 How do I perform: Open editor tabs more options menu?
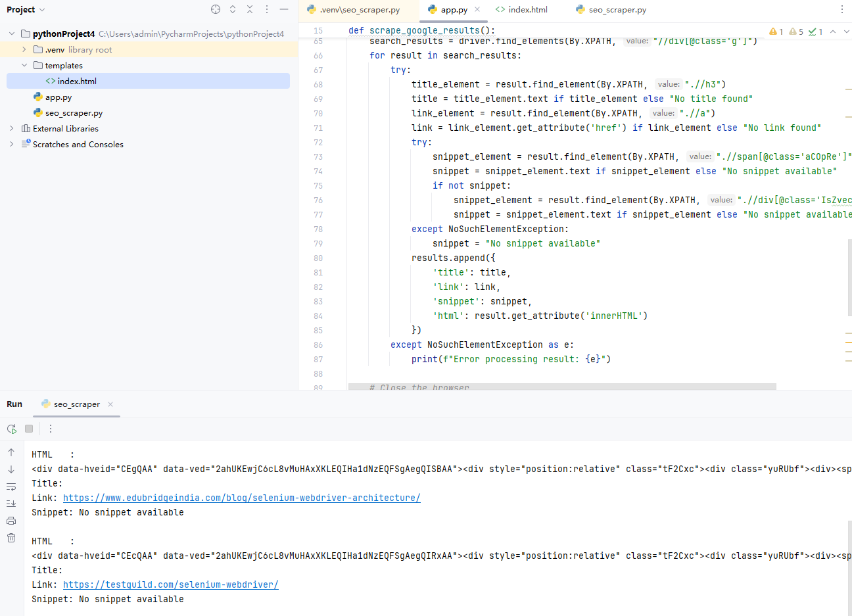tap(842, 9)
